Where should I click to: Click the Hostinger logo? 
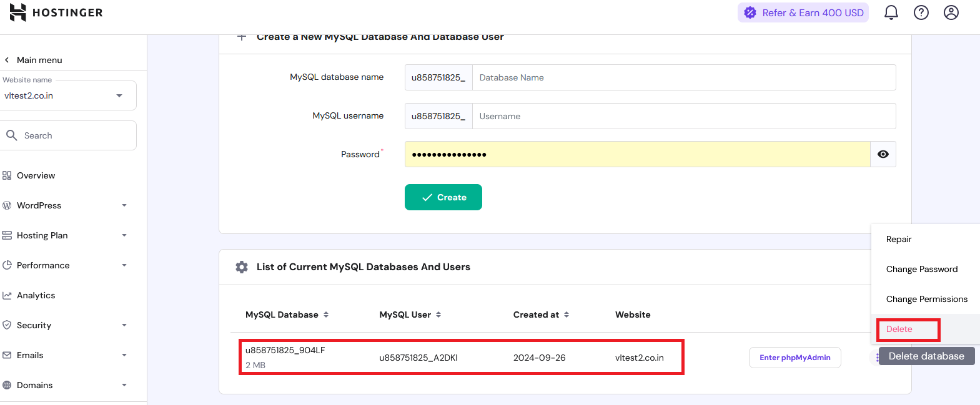(56, 12)
